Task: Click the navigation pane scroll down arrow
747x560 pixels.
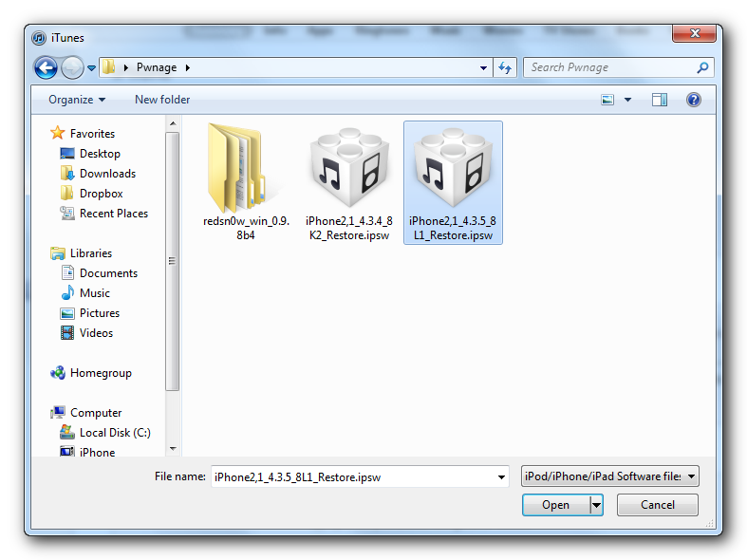Action: pos(173,449)
